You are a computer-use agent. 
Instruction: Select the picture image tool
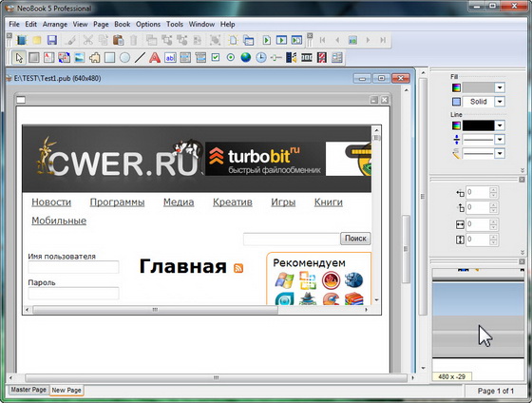[x=80, y=58]
